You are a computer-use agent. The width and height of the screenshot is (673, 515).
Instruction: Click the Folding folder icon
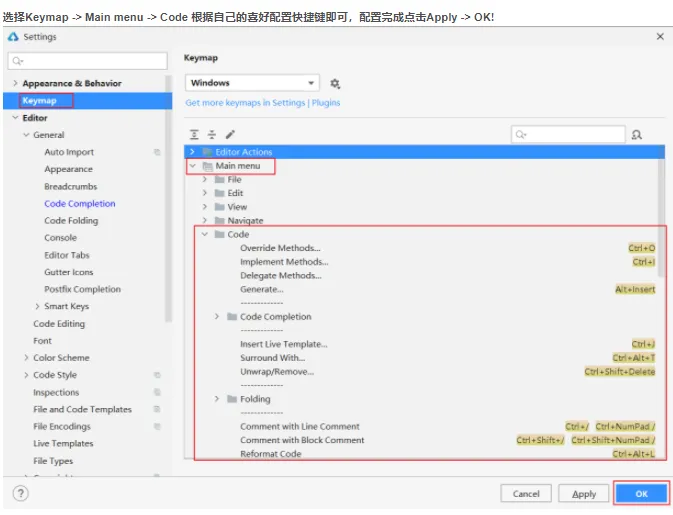pyautogui.click(x=232, y=399)
